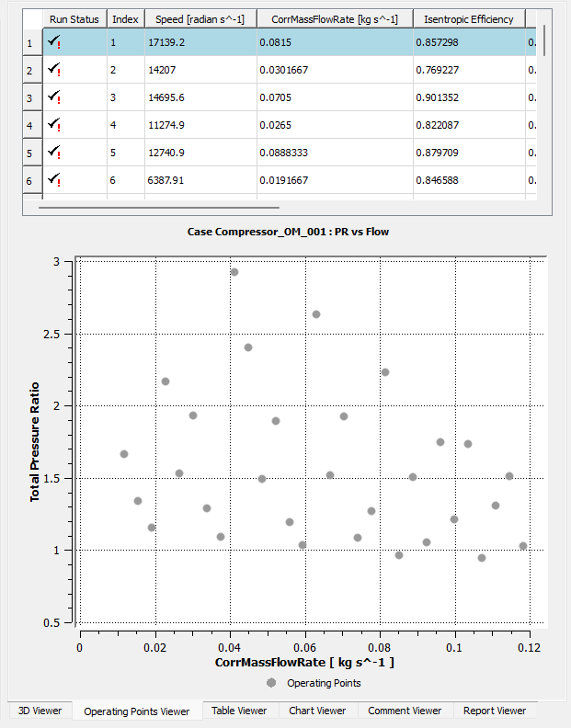
Task: Switch to the Comment Viewer tab
Action: (x=405, y=711)
